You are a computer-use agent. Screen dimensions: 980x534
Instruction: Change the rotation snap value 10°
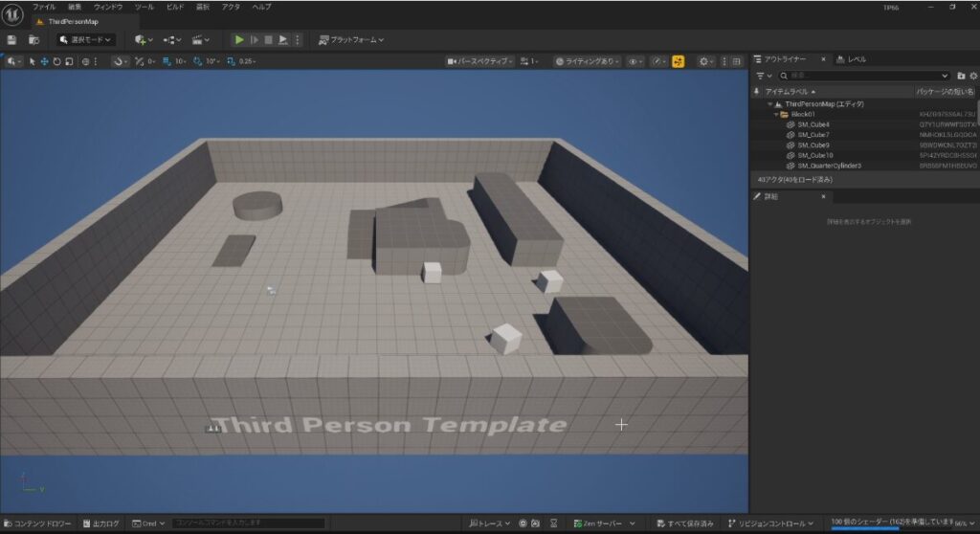pos(213,61)
